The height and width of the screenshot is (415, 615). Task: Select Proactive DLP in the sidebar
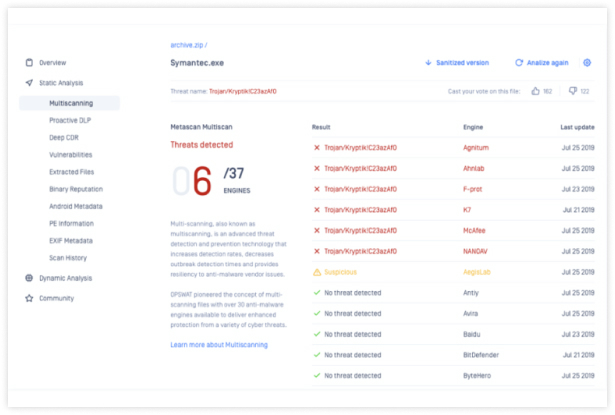click(x=70, y=120)
